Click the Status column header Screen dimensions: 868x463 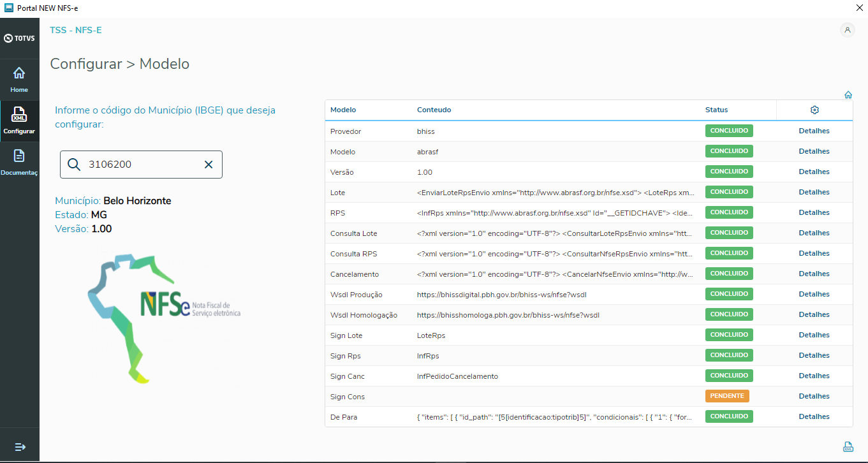[x=716, y=110]
